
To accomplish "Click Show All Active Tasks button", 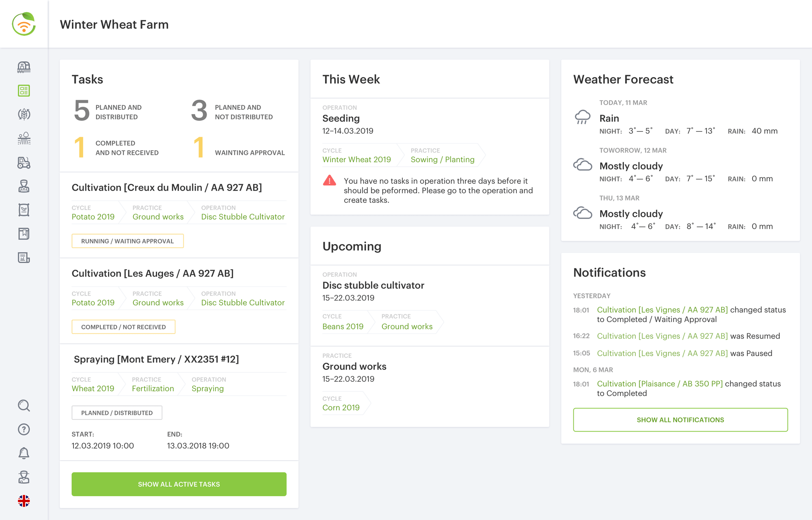I will point(179,484).
